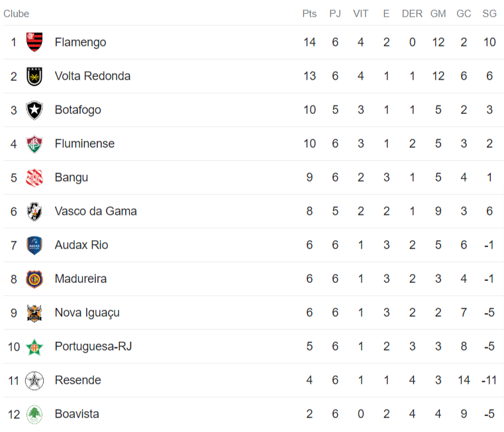Select the Madureira club crest
The height and width of the screenshot is (432, 504).
[34, 279]
